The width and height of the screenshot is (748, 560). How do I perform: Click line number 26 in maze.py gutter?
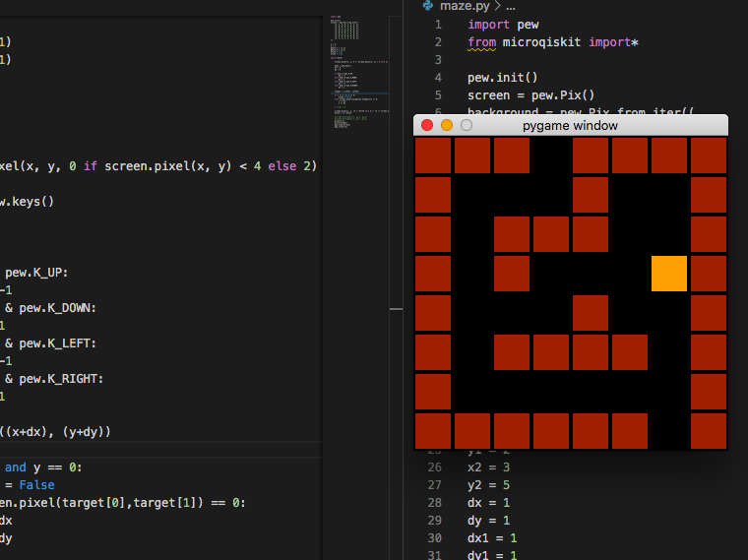tap(435, 467)
